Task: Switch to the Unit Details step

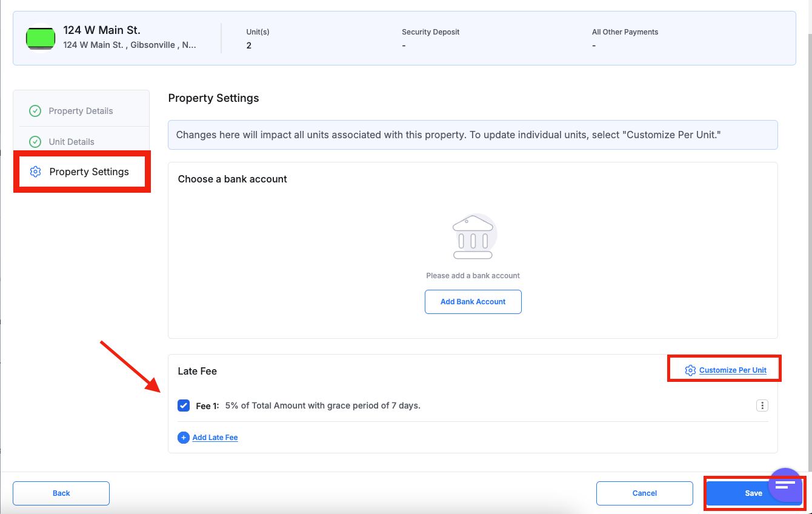Action: tap(72, 142)
